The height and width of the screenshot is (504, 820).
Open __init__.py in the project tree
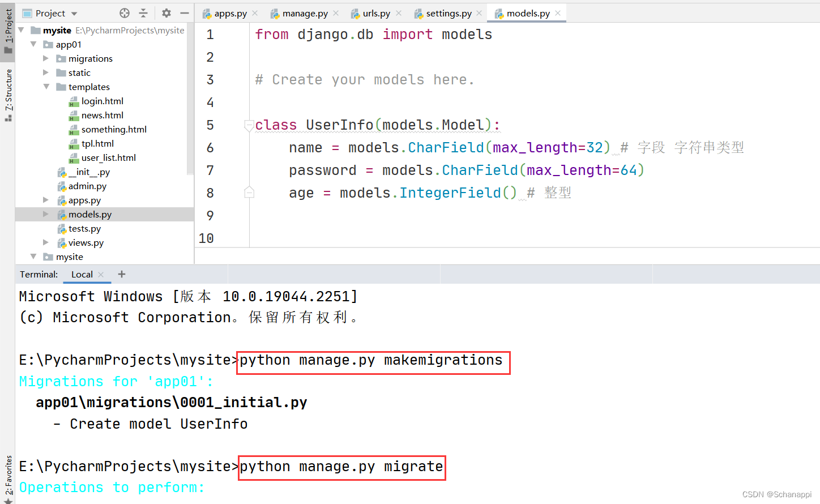89,172
